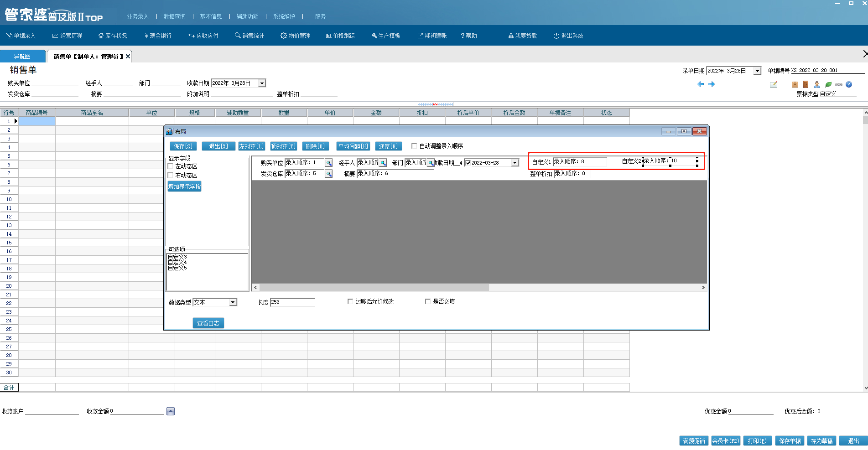Toggle 是否必填 checkbox
The image size is (868, 450).
428,301
